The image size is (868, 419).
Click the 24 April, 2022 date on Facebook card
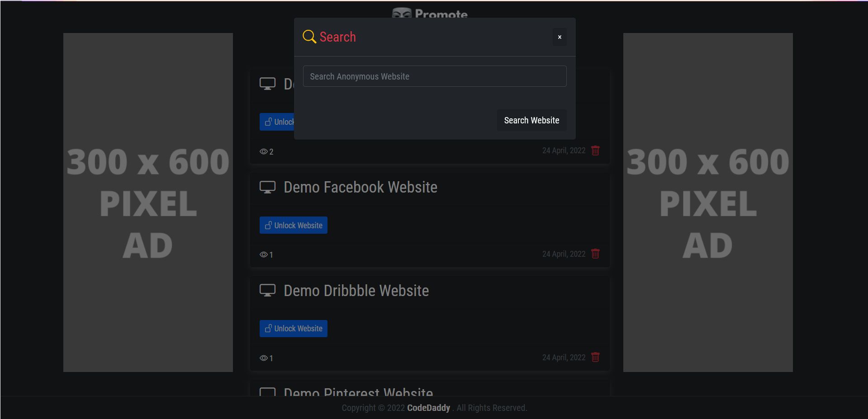pyautogui.click(x=564, y=254)
